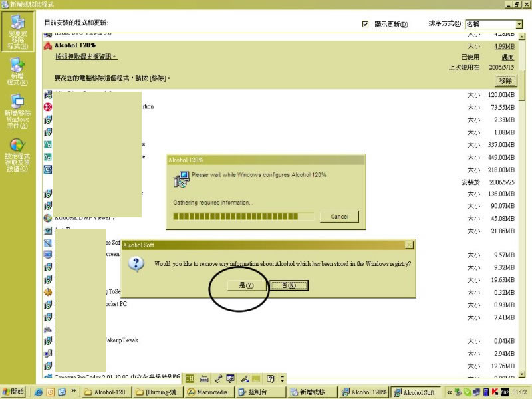Open 設定程式存取及預設值 in the sidebar
Viewport: 532px width, 399px height.
click(17, 155)
